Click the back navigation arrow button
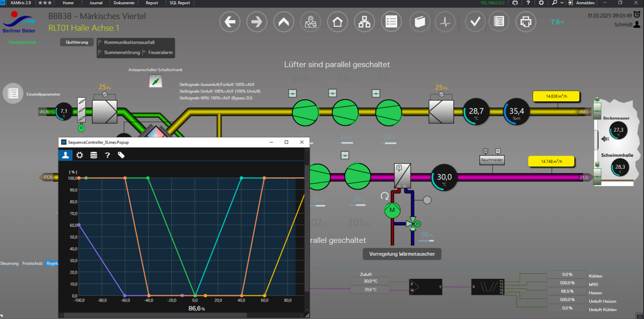Viewport: 644px width, 319px height. tap(230, 22)
